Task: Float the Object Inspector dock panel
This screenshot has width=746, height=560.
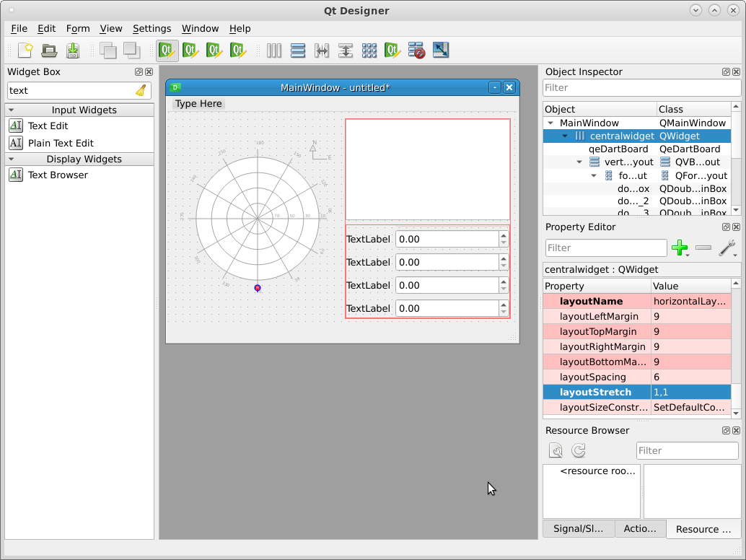Action: tap(726, 72)
